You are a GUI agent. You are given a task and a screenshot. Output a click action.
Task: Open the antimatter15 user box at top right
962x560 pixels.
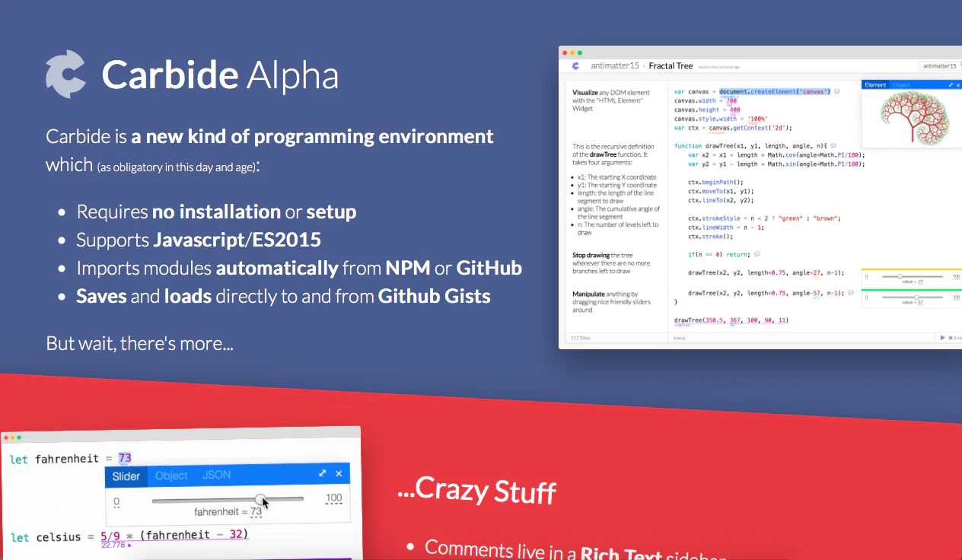940,66
